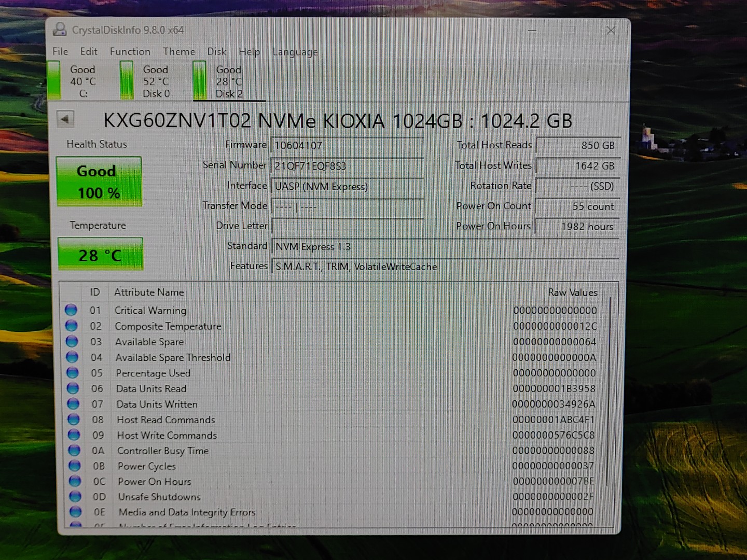Image resolution: width=747 pixels, height=560 pixels.
Task: Select the Unsafe Shutdowns attribute name
Action: click(159, 497)
